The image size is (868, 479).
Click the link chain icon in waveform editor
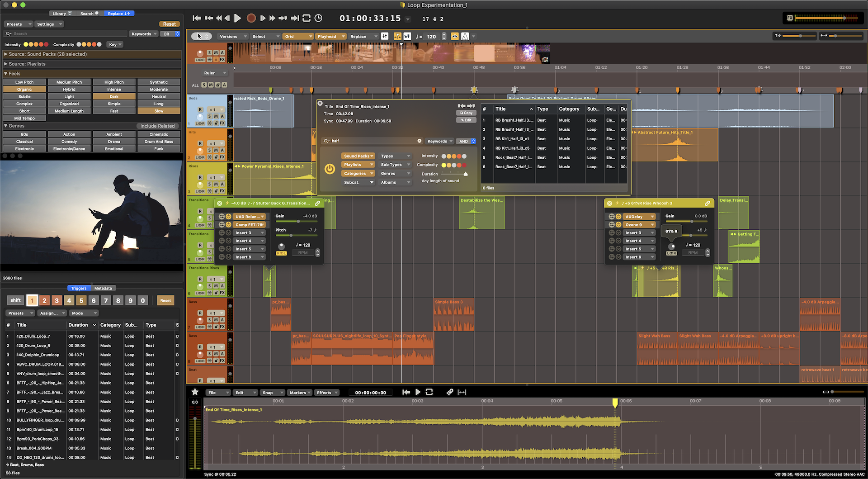coord(450,392)
